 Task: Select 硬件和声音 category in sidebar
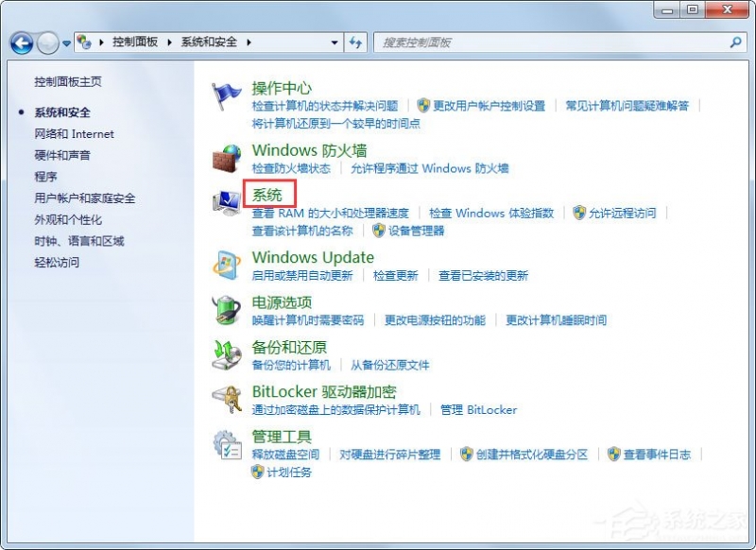pos(62,155)
